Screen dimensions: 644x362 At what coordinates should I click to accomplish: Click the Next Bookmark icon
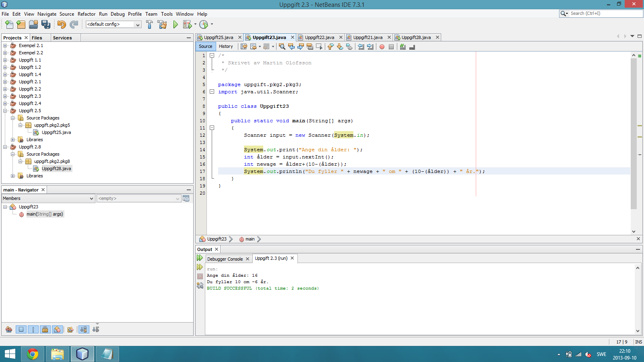coord(340,47)
